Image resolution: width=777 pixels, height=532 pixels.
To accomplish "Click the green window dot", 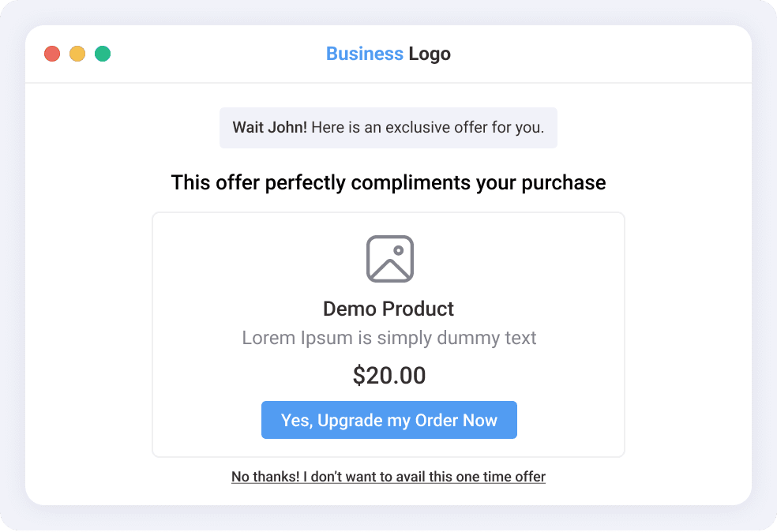I will 103,54.
